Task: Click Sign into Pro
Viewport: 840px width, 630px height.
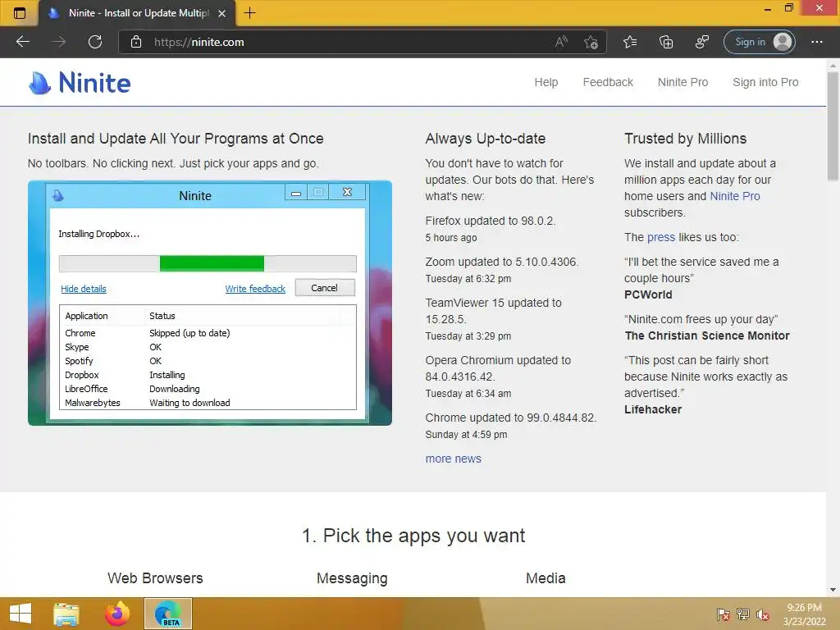Action: tap(765, 82)
